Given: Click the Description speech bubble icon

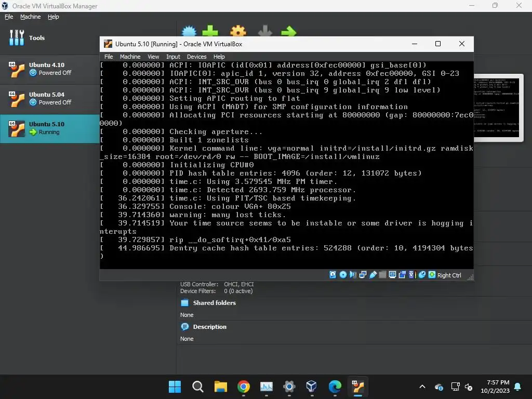Looking at the screenshot, I should (185, 327).
